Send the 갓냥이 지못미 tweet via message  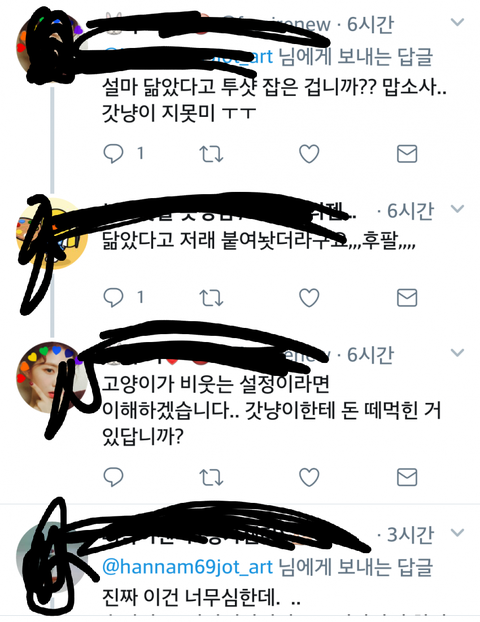pyautogui.click(x=407, y=154)
